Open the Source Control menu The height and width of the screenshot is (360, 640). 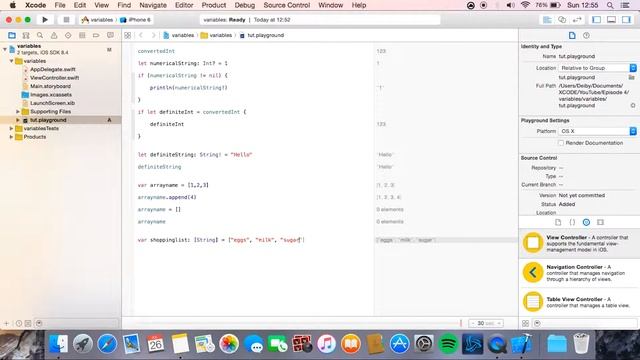287,5
